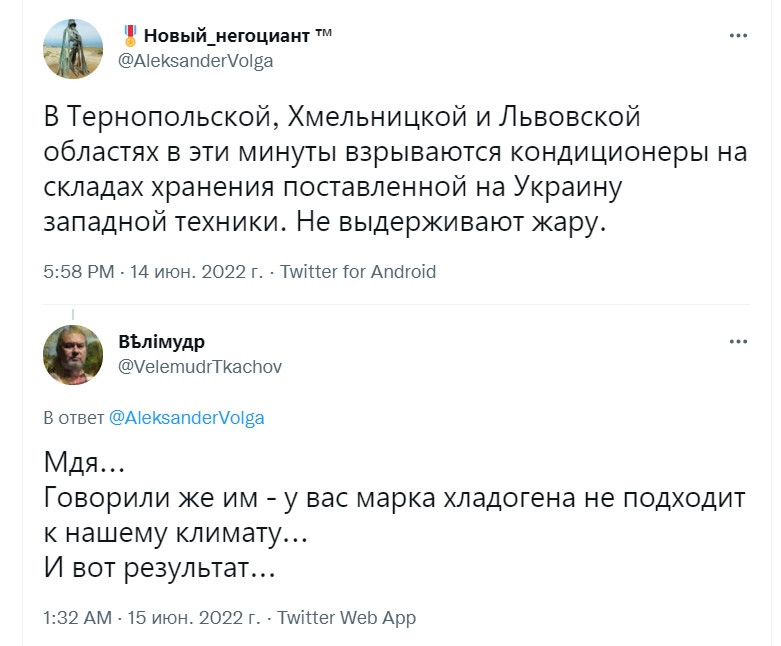Open the more options menu on Вѣлімудр's reply
Image resolution: width=781 pixels, height=646 pixels.
tap(738, 341)
